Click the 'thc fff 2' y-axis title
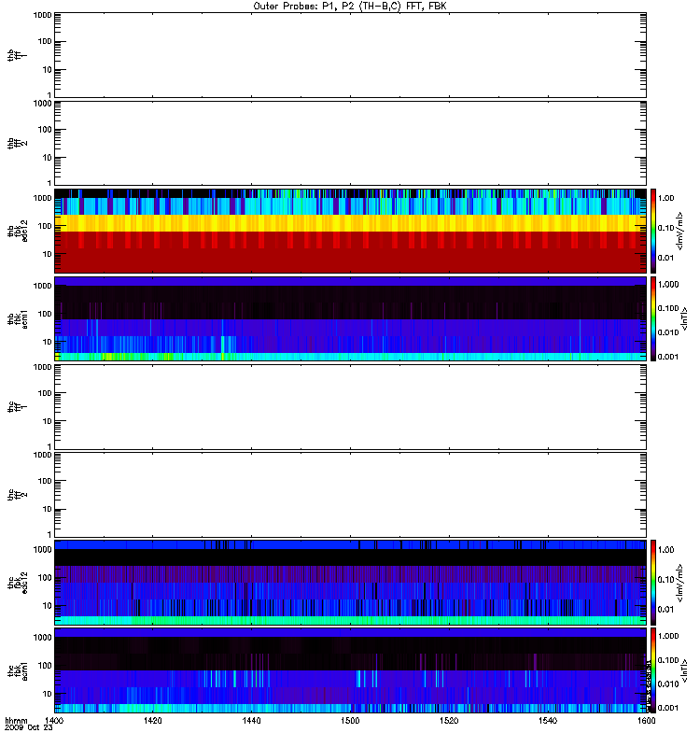This screenshot has height=747, width=700. point(17,495)
